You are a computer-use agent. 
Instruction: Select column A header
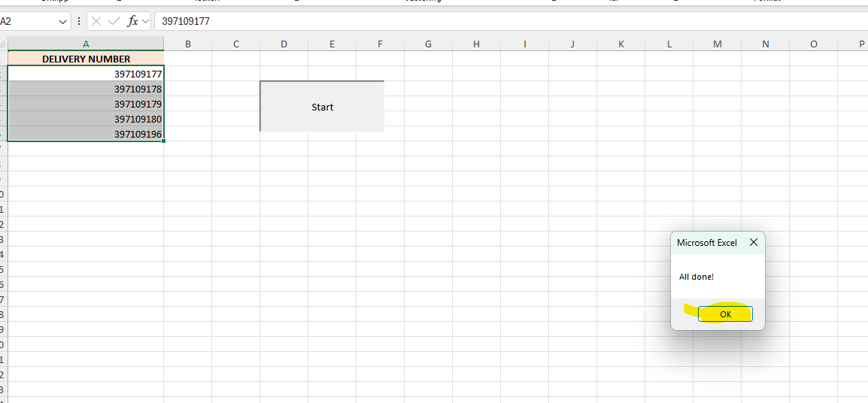coord(86,44)
